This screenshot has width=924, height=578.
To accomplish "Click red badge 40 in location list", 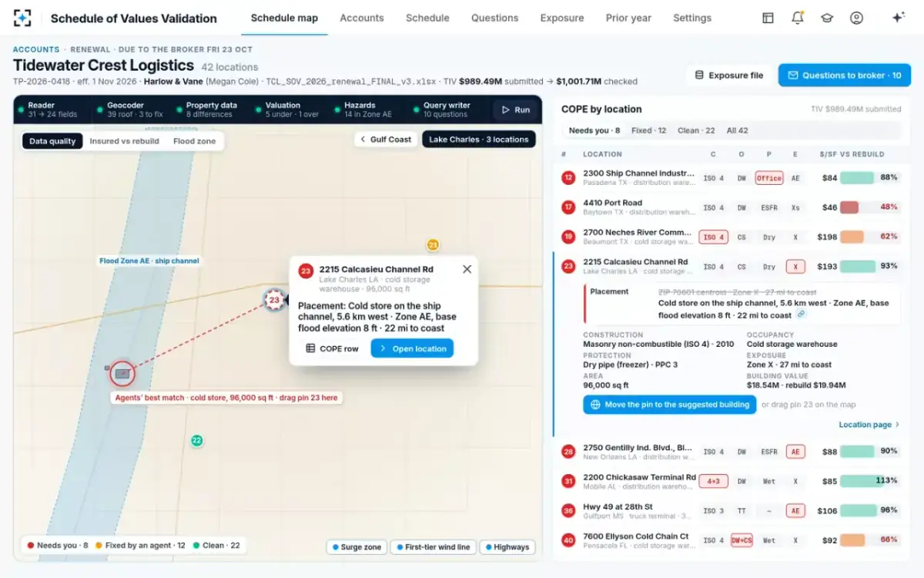I will pyautogui.click(x=568, y=540).
